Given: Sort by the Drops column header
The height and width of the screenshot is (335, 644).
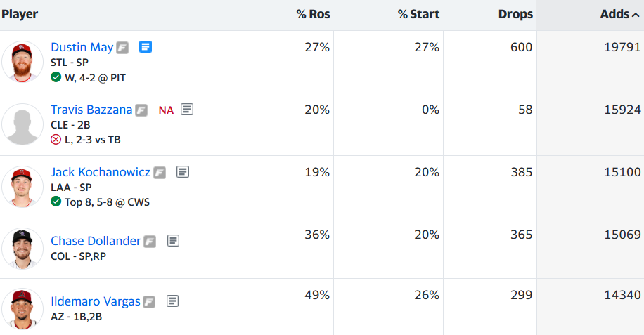Looking at the screenshot, I should tap(515, 14).
